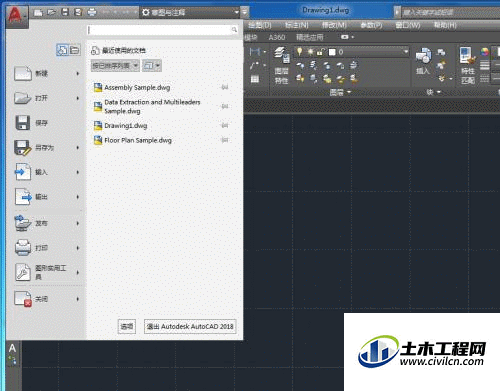Image resolution: width=500 pixels, height=391 pixels.
Task: Toggle layer 0 padlock lock icon
Action: [x=320, y=52]
